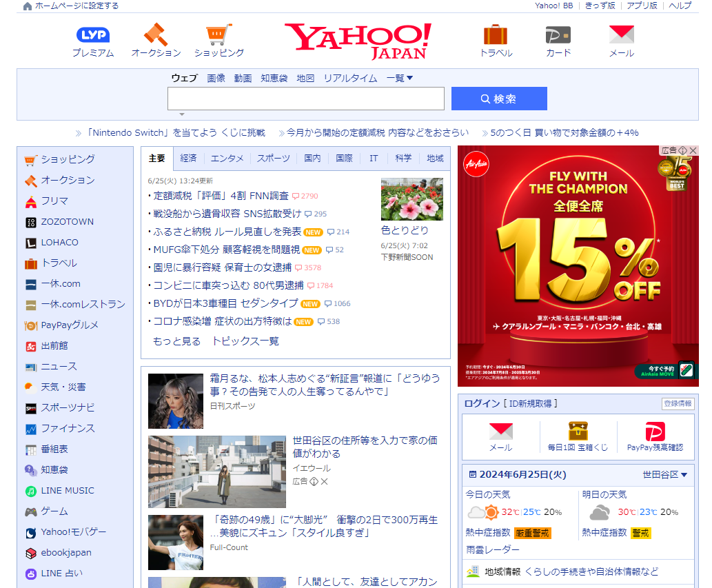Click the もっと見る link
Image resolution: width=712 pixels, height=588 pixels.
pos(176,341)
